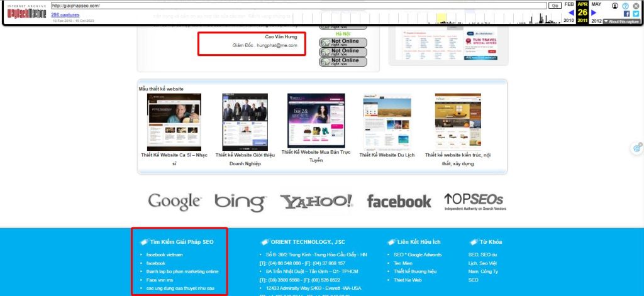Click the Go button in Wayback toolbar

click(x=555, y=6)
